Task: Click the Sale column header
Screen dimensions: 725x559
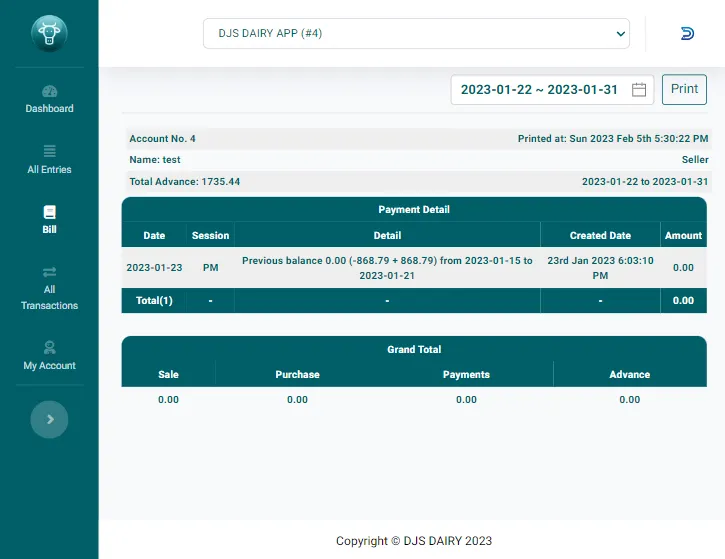Action: click(168, 375)
